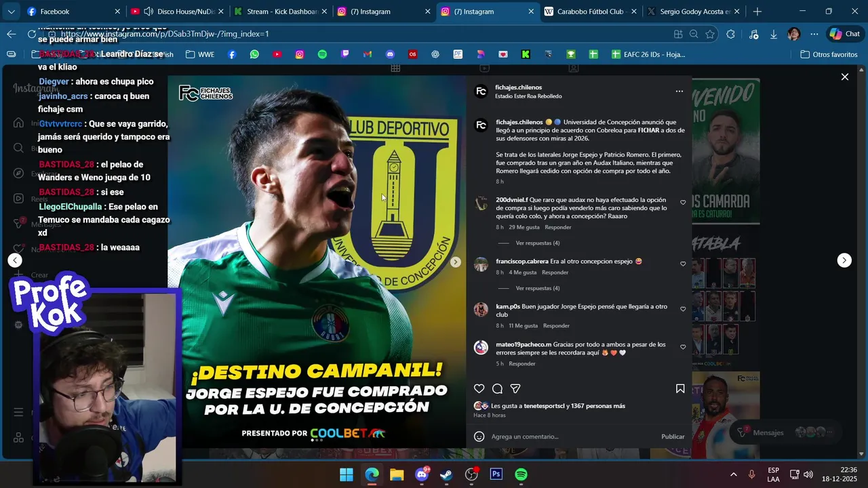
Task: Expand replies under 200dvniel.f's comment
Action: click(x=537, y=243)
